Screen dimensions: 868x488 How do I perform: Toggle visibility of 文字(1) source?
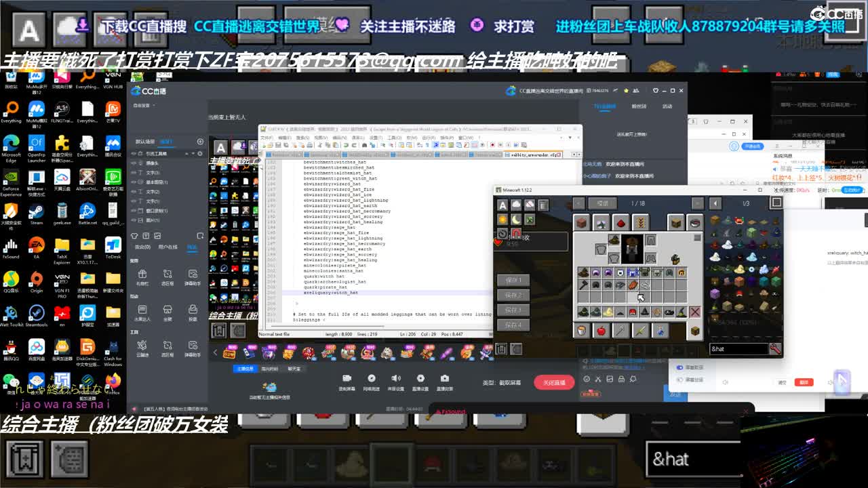[x=134, y=201]
